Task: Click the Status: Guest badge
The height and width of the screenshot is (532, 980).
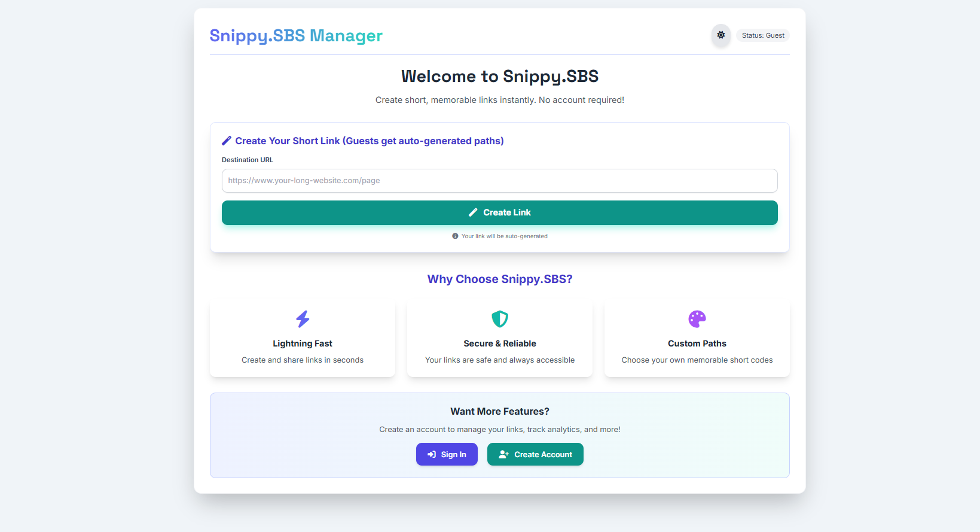Action: (762, 35)
